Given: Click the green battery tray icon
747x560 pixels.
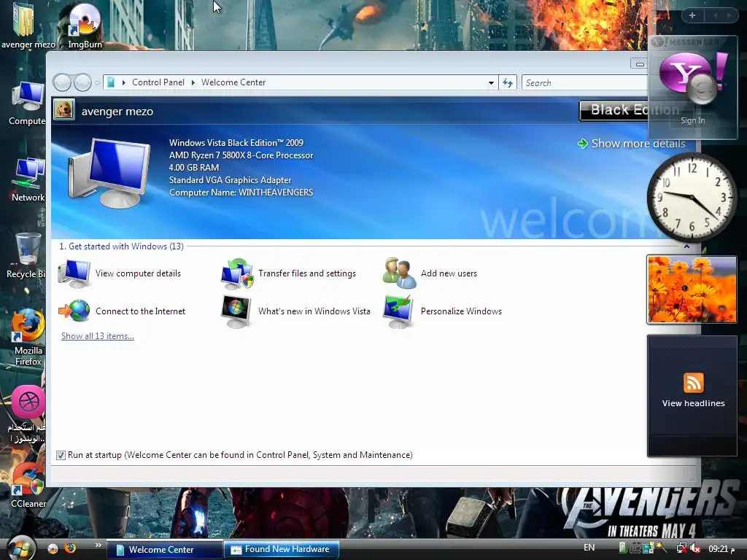Looking at the screenshot, I should click(x=623, y=548).
